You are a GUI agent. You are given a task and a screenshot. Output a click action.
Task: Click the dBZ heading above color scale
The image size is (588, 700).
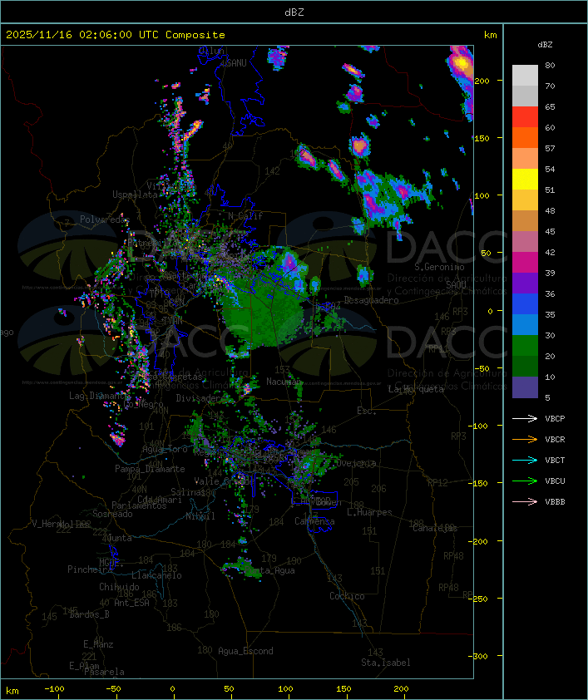point(545,45)
